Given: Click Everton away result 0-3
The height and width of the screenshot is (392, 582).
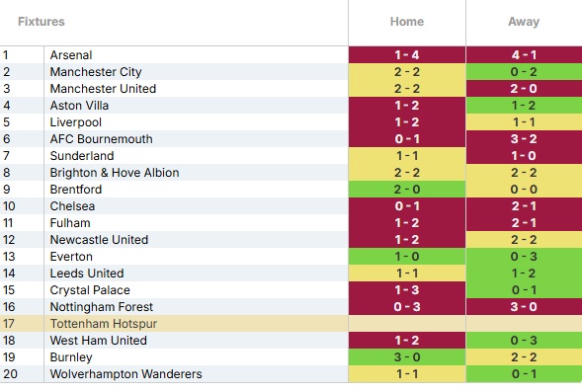Looking at the screenshot, I should click(524, 257).
